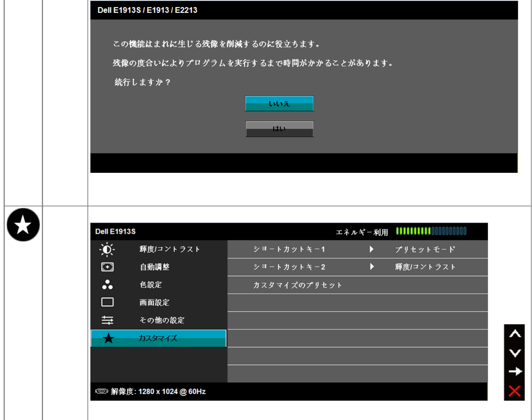
Task: Select the ショートカットキー1 option
Action: [x=289, y=249]
